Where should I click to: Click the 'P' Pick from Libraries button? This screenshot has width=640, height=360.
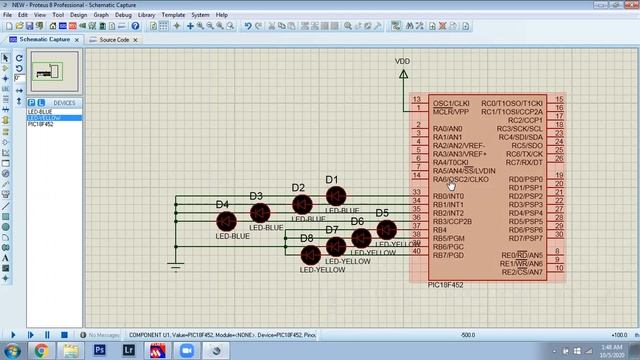pos(32,102)
